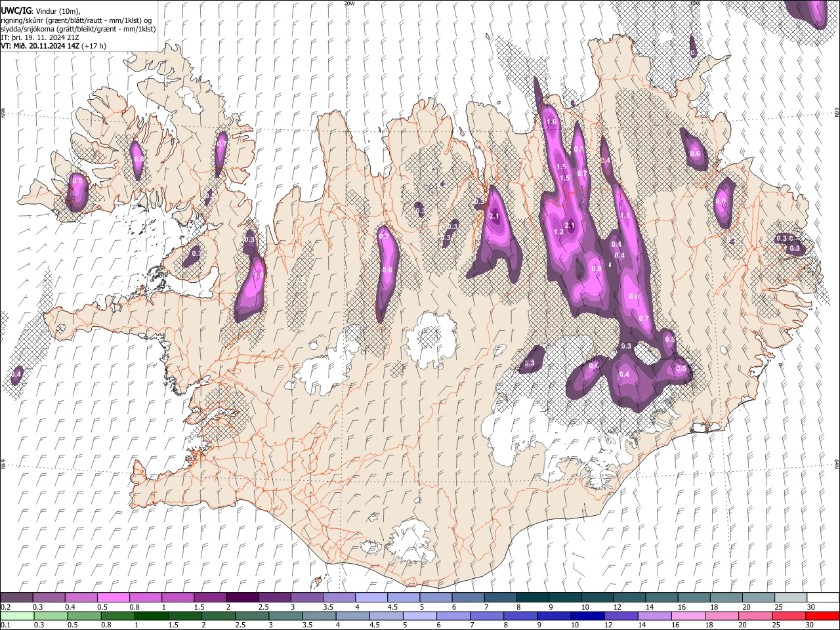The width and height of the screenshot is (840, 630).
Task: Select upper legend swatch between 0.2 and 0.3
Action: coord(16,597)
